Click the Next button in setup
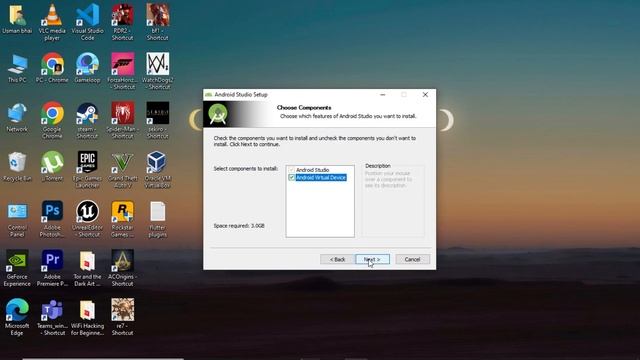The width and height of the screenshot is (640, 360). click(372, 259)
